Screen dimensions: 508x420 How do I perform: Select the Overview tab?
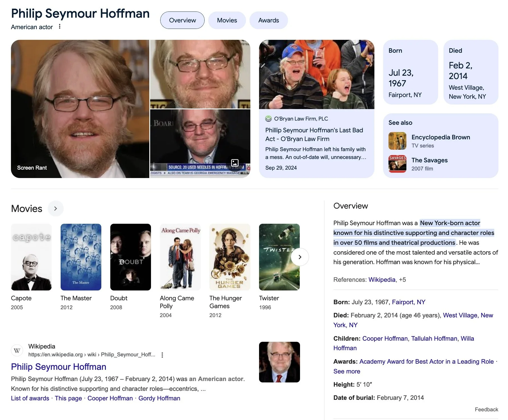182,20
